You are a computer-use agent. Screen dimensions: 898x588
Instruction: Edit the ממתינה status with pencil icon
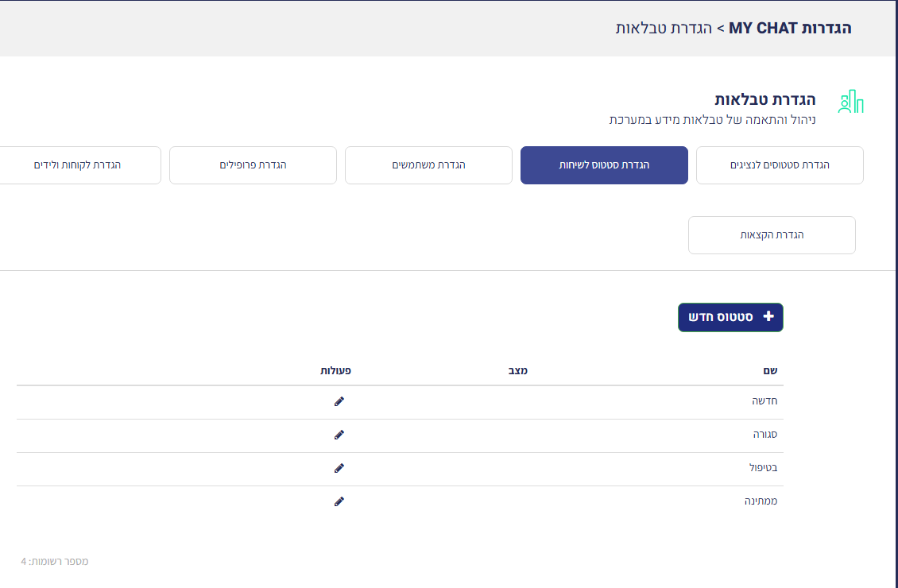(339, 501)
